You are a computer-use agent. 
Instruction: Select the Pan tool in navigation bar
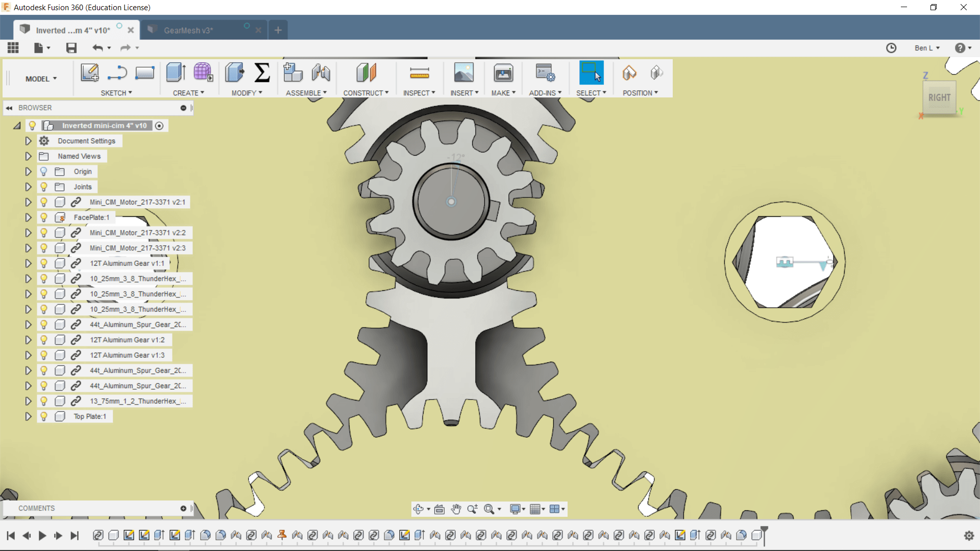(456, 509)
